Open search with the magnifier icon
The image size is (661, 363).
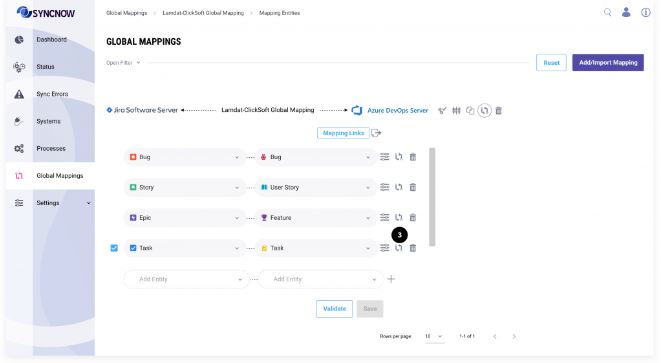click(x=607, y=12)
